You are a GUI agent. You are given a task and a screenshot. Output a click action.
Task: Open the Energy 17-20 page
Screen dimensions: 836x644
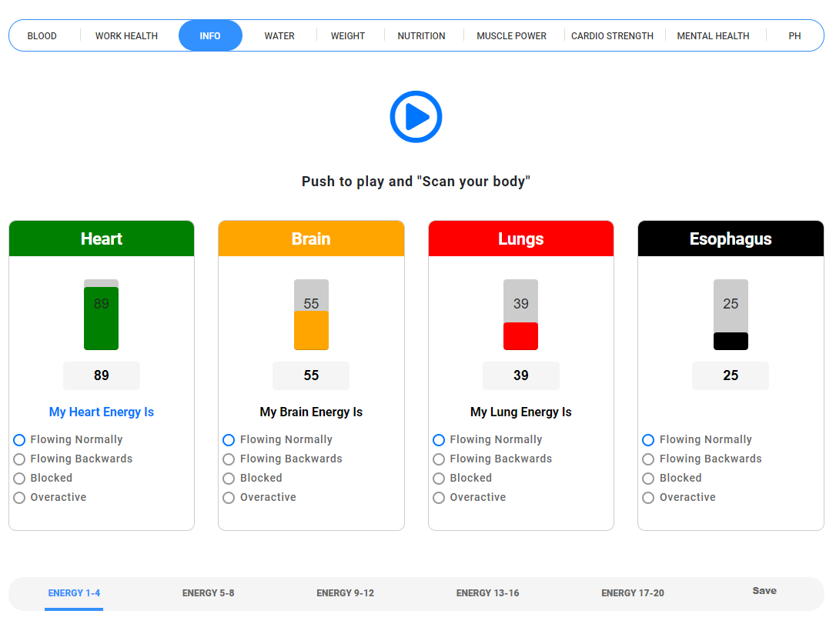[632, 593]
